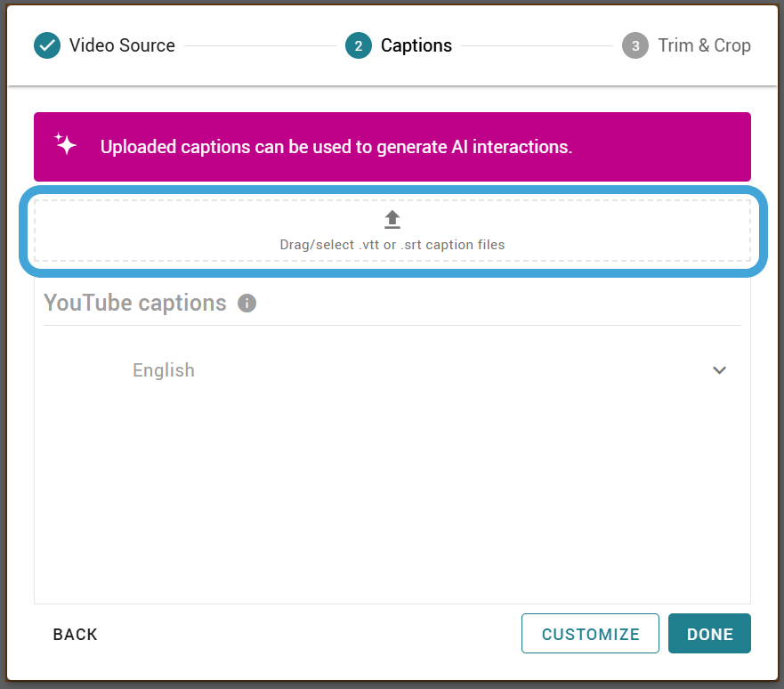This screenshot has width=784, height=689.
Task: Click the YouTube captions heading
Action: tap(135, 303)
